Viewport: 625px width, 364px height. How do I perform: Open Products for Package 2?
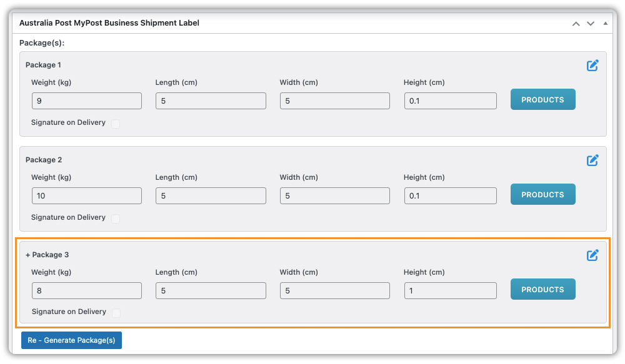(x=543, y=194)
